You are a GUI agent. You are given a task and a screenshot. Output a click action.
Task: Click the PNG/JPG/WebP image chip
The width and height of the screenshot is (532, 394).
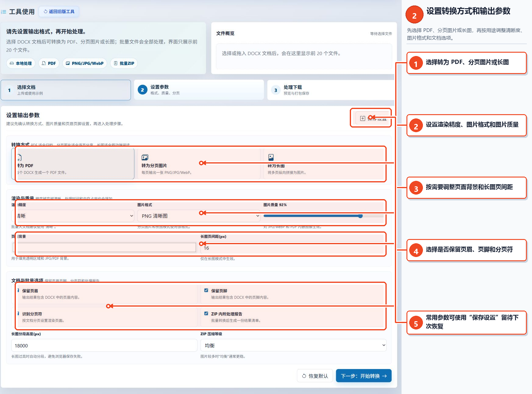[x=85, y=63]
